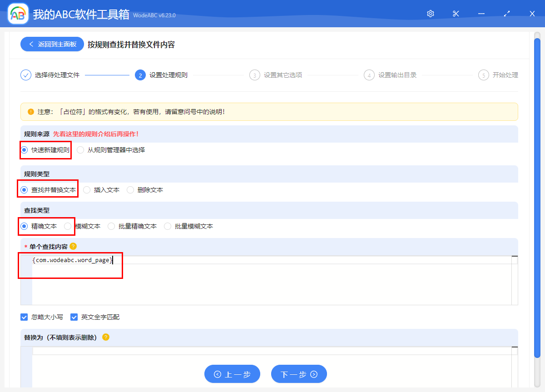The height and width of the screenshot is (392, 545).
Task: Select 从规则管理器中选择 rule source
Action: 80,149
